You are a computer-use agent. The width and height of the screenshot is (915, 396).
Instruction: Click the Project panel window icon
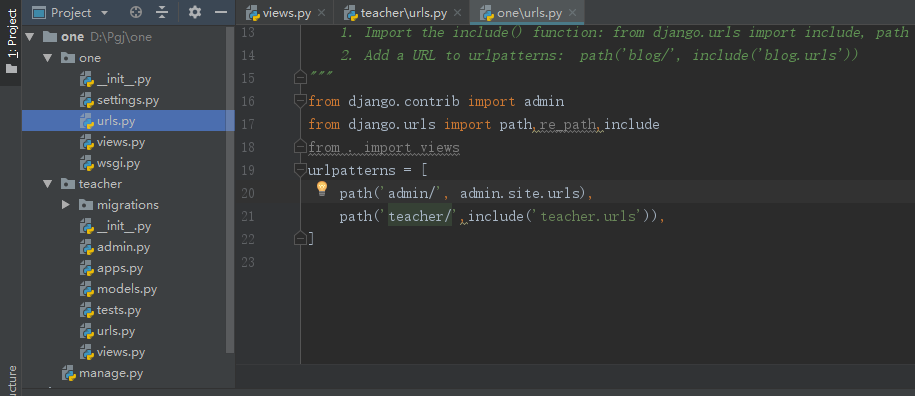(39, 12)
